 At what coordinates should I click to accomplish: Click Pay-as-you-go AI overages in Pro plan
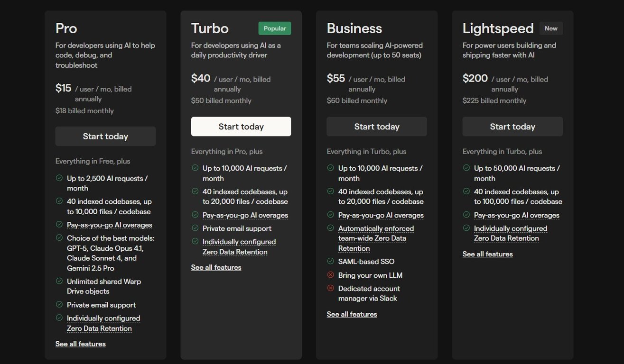pos(110,225)
